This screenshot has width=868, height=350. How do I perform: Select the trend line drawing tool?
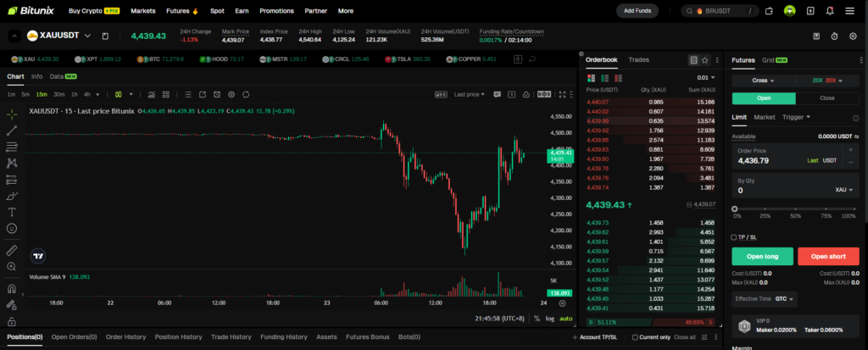coord(12,131)
